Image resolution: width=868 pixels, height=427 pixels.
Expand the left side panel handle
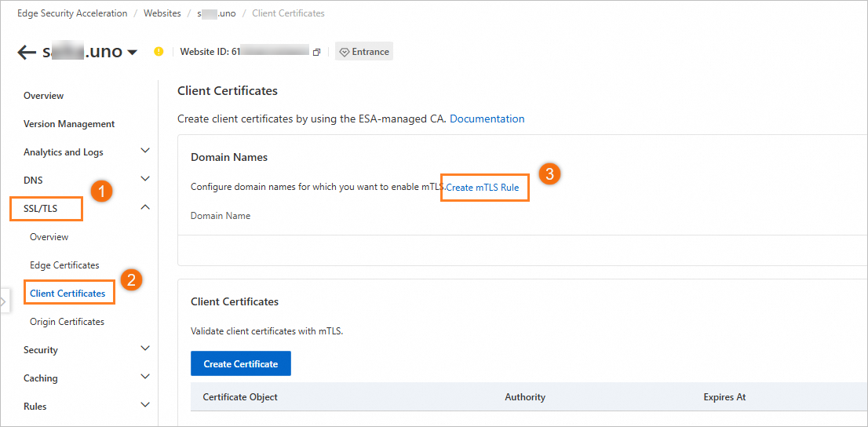pos(4,301)
